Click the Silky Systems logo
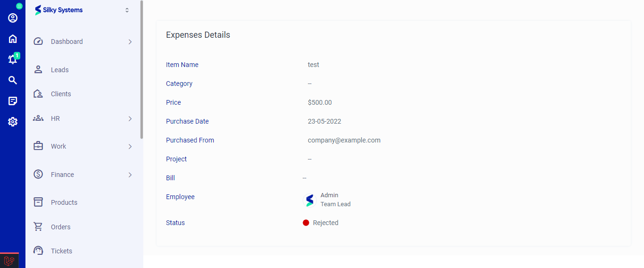The image size is (644, 268). 59,10
